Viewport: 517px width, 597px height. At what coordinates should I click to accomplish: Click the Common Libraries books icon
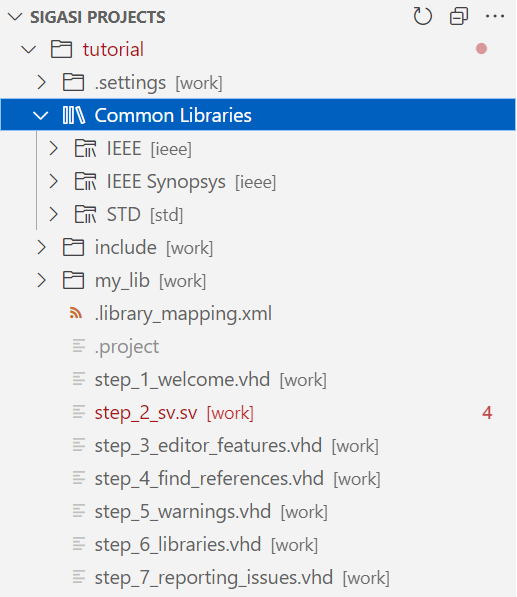[x=73, y=115]
